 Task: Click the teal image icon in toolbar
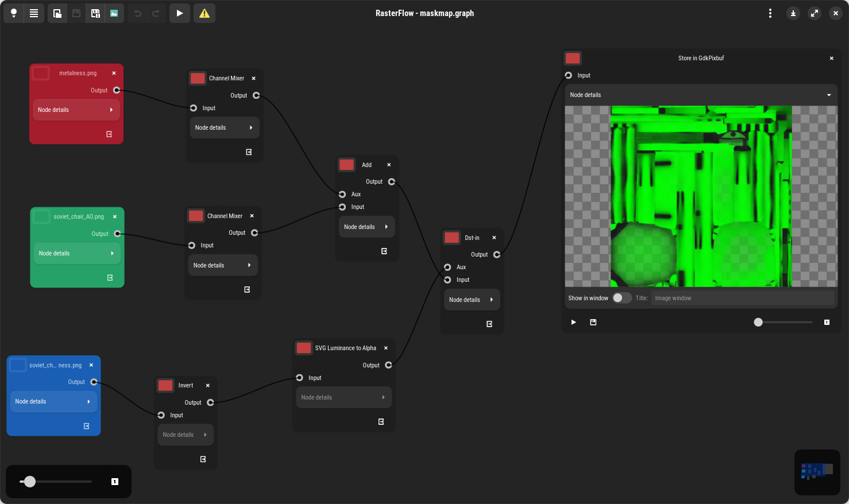(x=114, y=13)
